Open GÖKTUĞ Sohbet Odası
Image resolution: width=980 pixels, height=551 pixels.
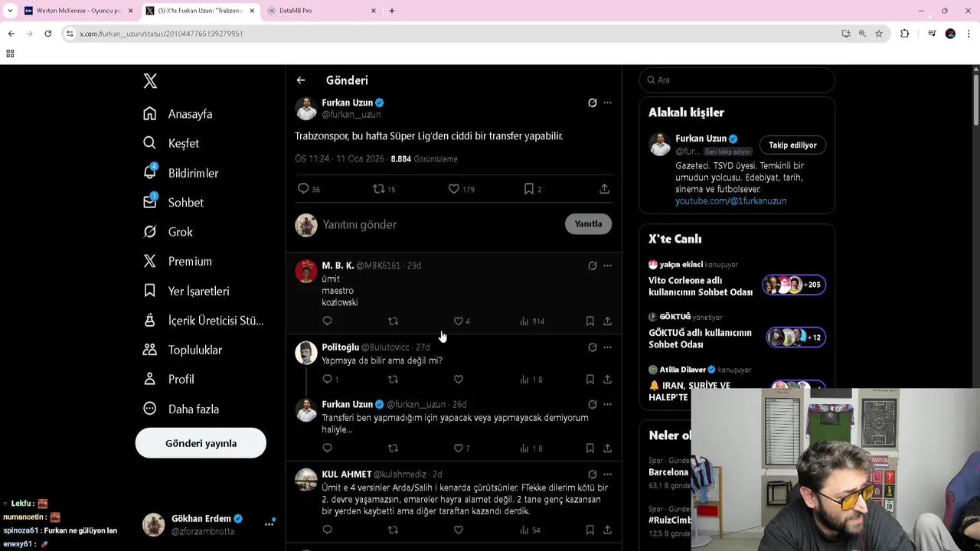737,332
